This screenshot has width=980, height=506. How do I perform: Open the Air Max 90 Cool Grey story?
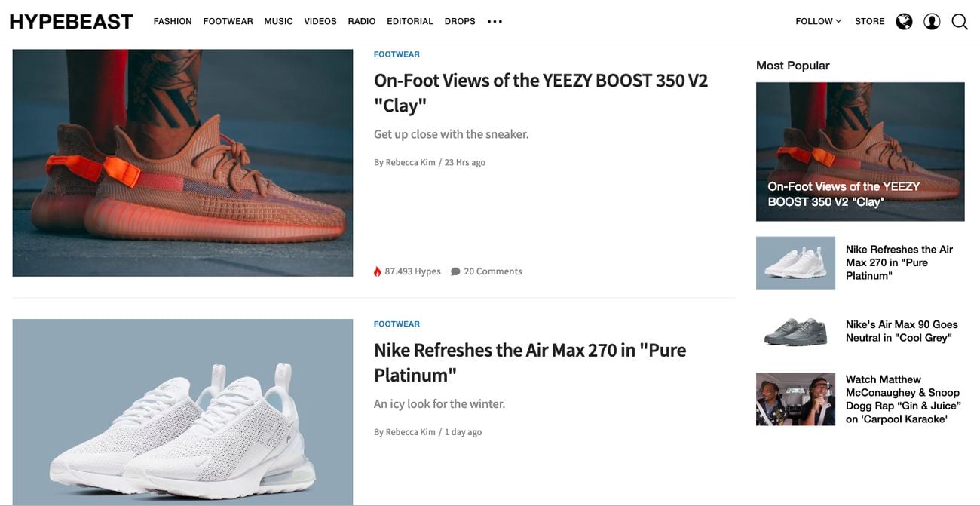pyautogui.click(x=902, y=330)
